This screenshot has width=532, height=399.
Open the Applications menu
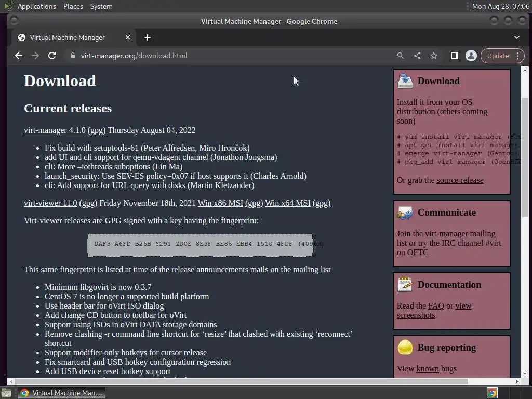coord(37,6)
